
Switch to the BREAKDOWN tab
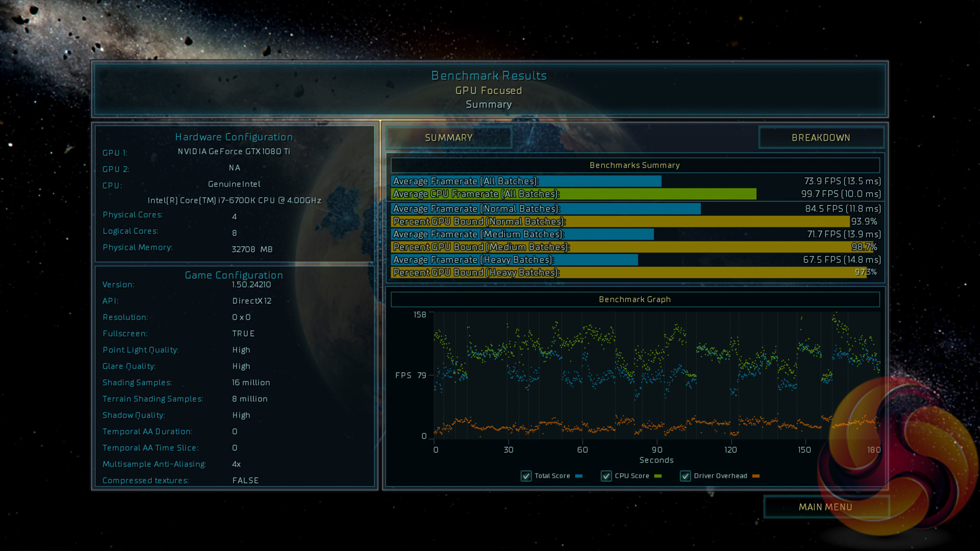click(821, 138)
